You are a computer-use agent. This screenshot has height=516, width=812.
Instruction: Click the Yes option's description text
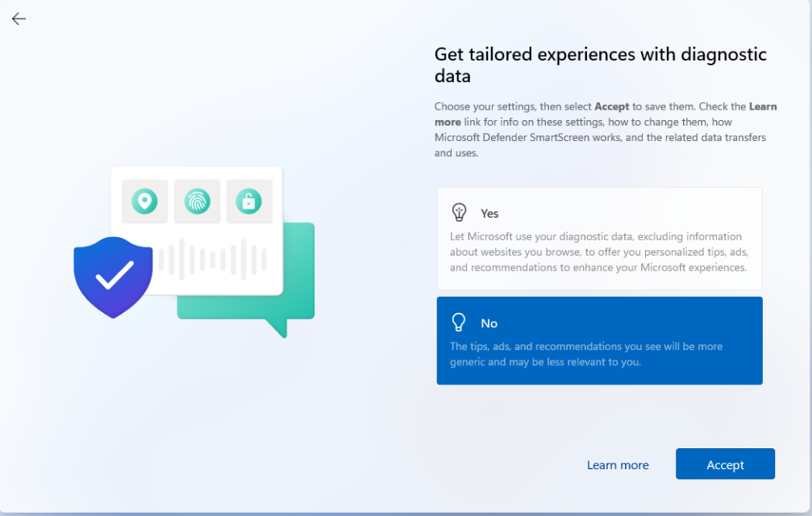pos(598,252)
